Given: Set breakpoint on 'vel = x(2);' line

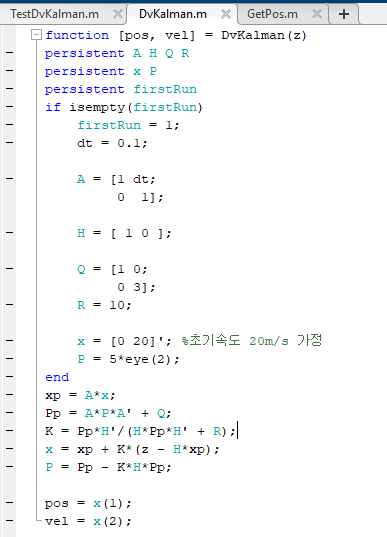Looking at the screenshot, I should [x=10, y=521].
